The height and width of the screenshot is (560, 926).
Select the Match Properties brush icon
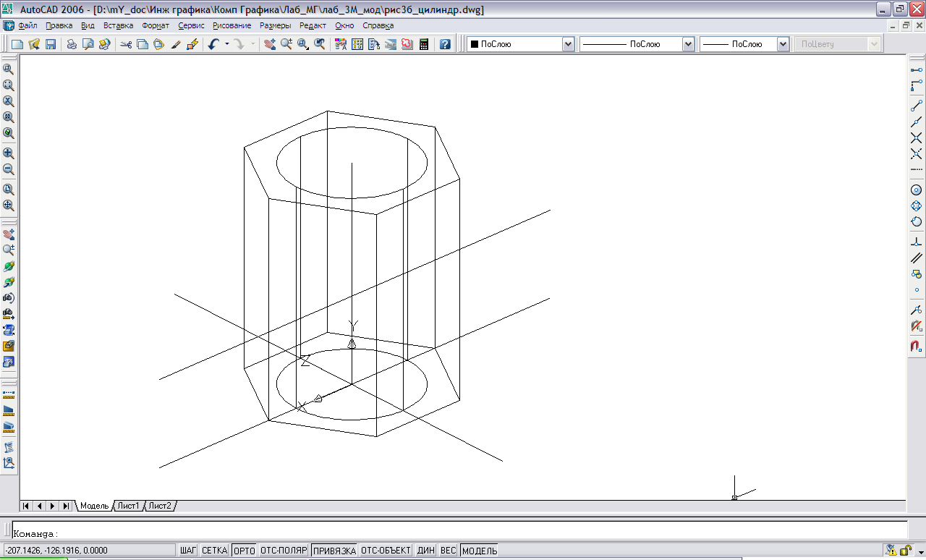175,44
